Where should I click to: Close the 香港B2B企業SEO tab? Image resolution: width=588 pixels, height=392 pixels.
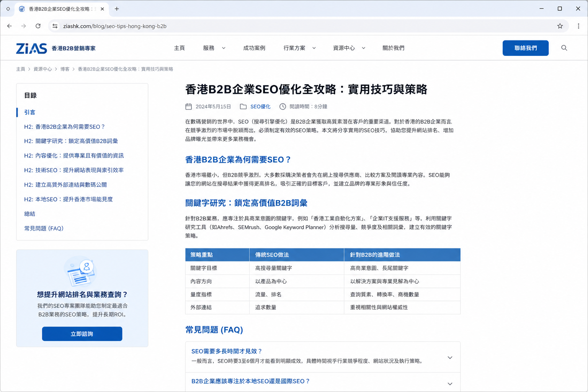click(x=102, y=9)
